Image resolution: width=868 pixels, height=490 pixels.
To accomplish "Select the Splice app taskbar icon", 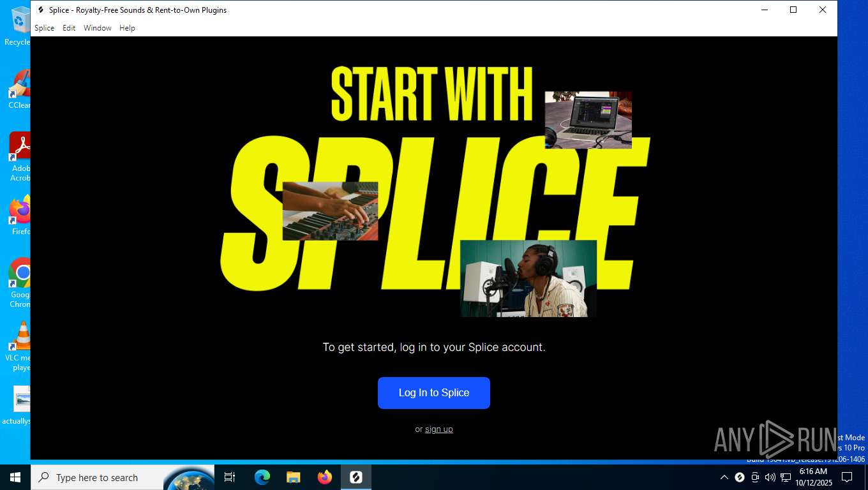I will tap(356, 477).
